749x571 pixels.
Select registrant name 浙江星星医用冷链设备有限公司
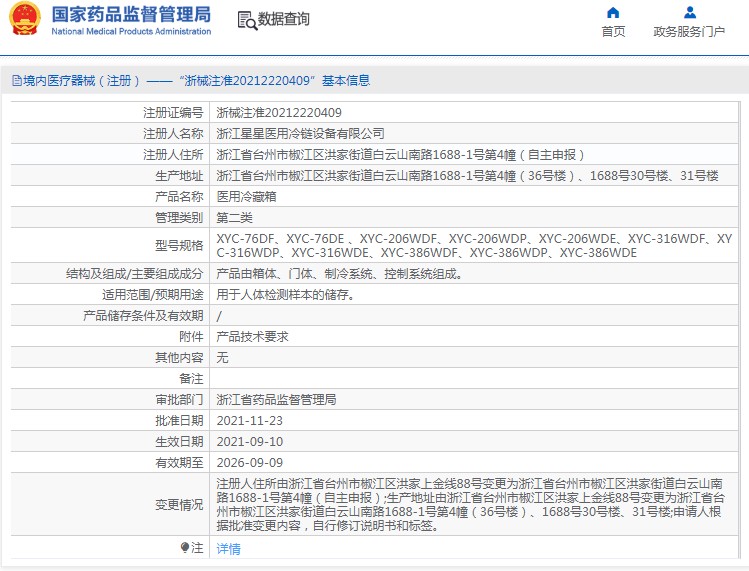[300, 134]
